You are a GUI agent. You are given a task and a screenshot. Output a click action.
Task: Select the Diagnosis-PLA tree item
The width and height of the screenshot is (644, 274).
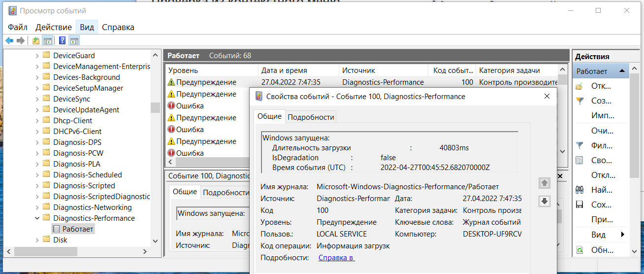click(x=77, y=164)
